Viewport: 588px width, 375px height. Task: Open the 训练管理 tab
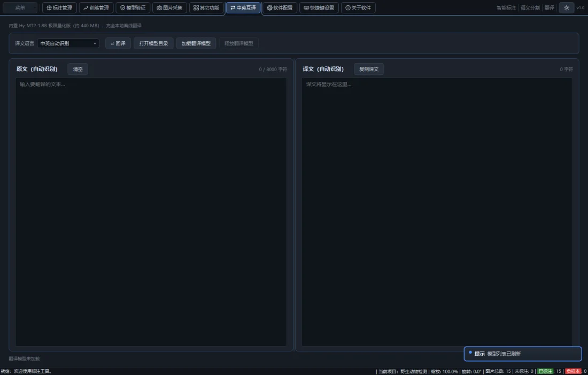click(96, 8)
